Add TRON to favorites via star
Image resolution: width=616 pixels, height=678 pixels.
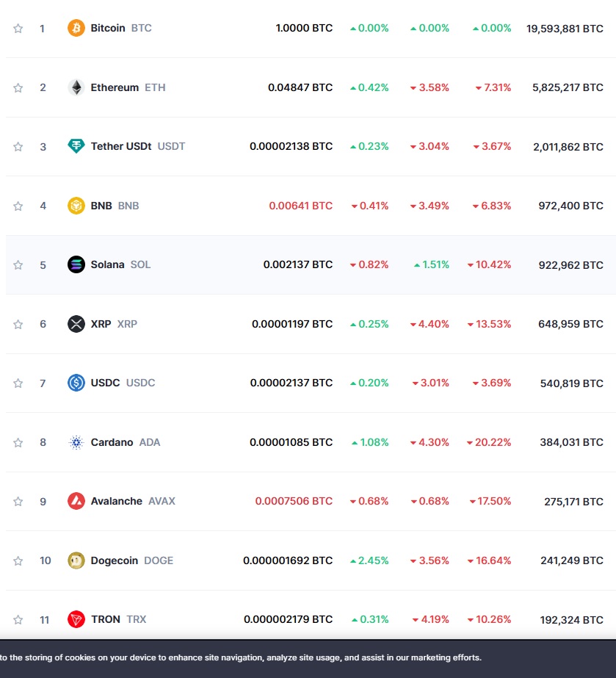click(x=18, y=619)
